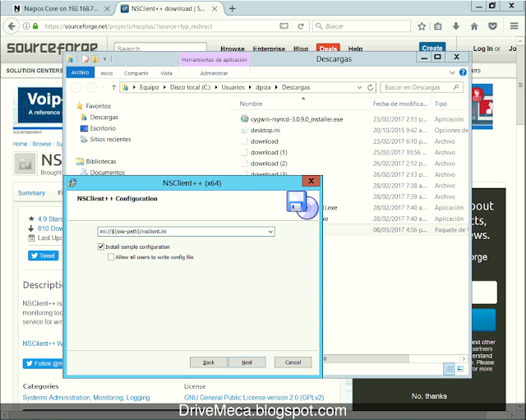This screenshot has width=526, height=420.
Task: Sort by Fecha de modificación column
Action: pyautogui.click(x=400, y=104)
